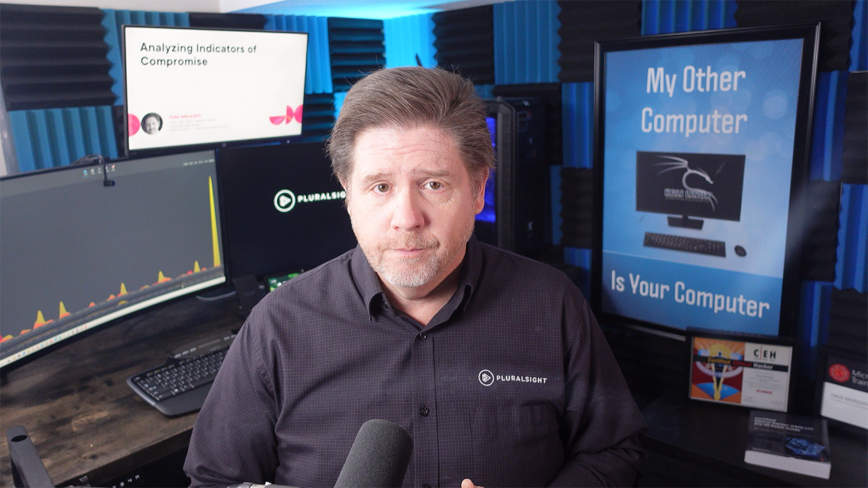Click the red Microsoft Trainer badge icon
This screenshot has height=488, width=868.
click(839, 373)
